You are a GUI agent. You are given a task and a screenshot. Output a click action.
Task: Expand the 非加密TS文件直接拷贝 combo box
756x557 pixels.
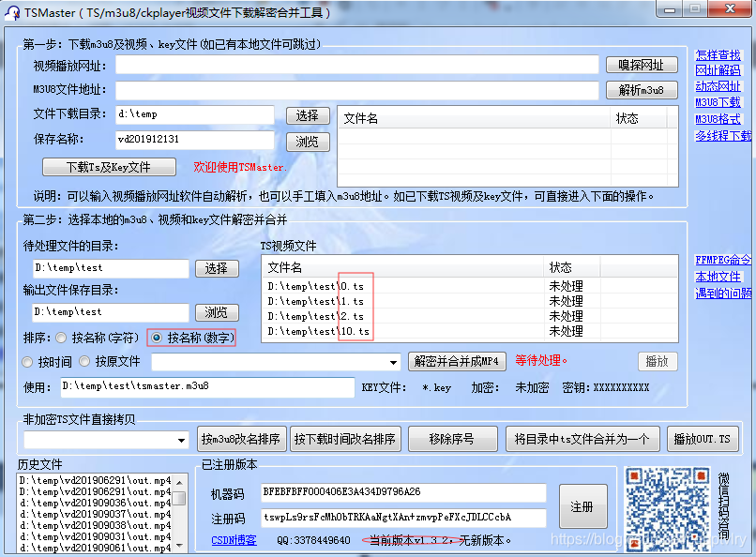click(181, 440)
